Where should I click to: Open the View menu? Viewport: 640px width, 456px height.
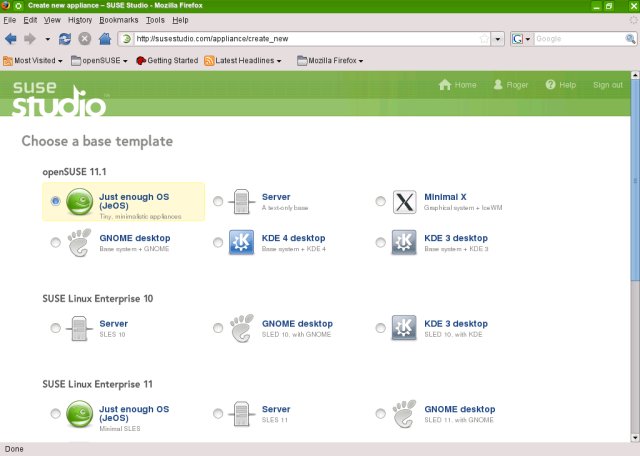coord(52,20)
